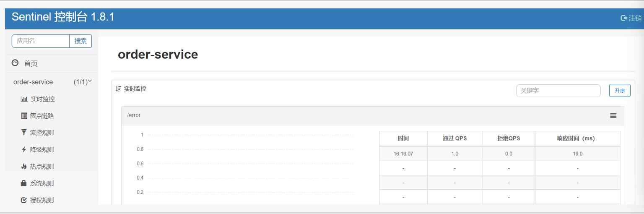The width and height of the screenshot is (644, 214).
Task: Open 簇点链路 sidebar item
Action: tap(42, 116)
